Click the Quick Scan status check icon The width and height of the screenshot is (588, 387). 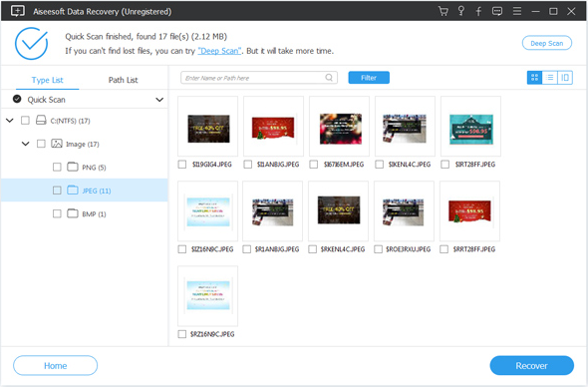(17, 99)
